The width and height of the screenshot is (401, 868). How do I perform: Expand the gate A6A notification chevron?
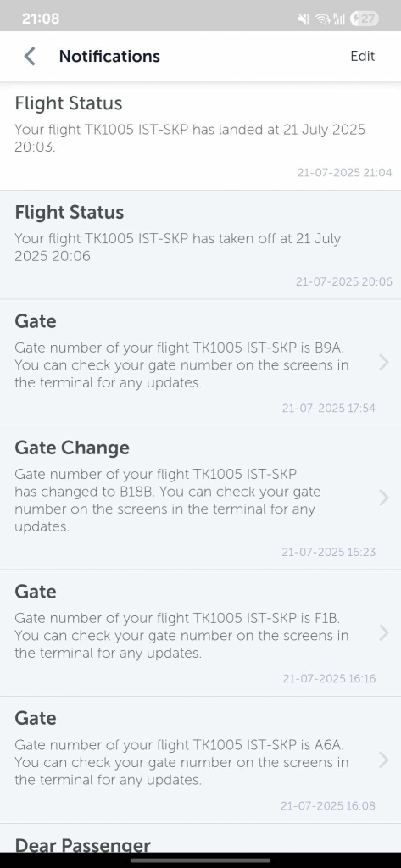384,760
